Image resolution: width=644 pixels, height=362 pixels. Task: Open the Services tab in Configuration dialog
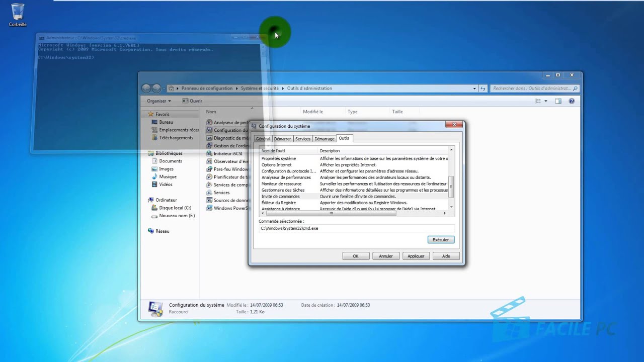[303, 139]
